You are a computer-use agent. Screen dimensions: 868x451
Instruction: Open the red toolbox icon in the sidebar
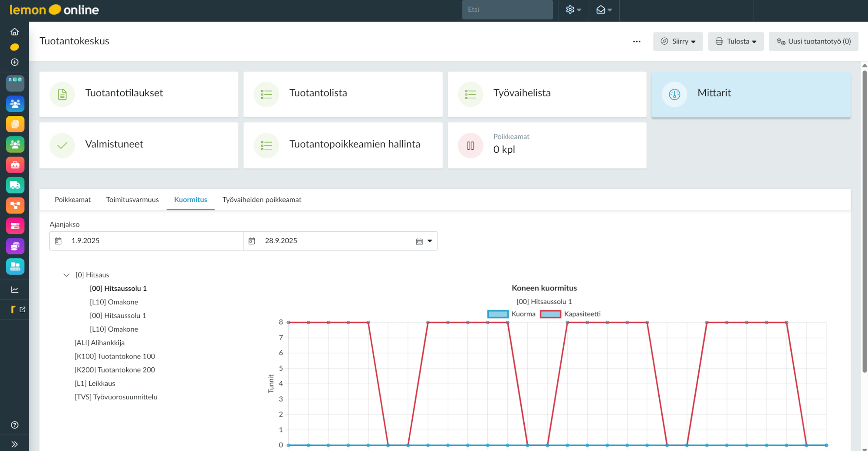point(15,165)
